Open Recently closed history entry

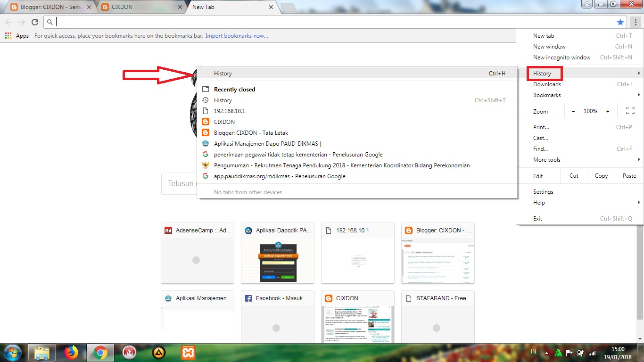[234, 89]
